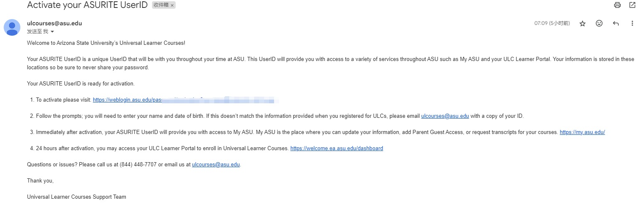Print this email using the printer icon

(617, 5)
